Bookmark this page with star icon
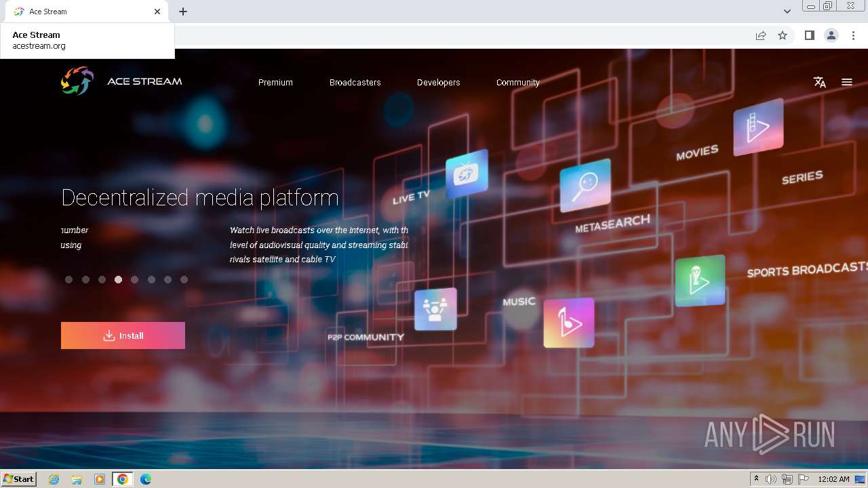The height and width of the screenshot is (488, 868). 783,35
